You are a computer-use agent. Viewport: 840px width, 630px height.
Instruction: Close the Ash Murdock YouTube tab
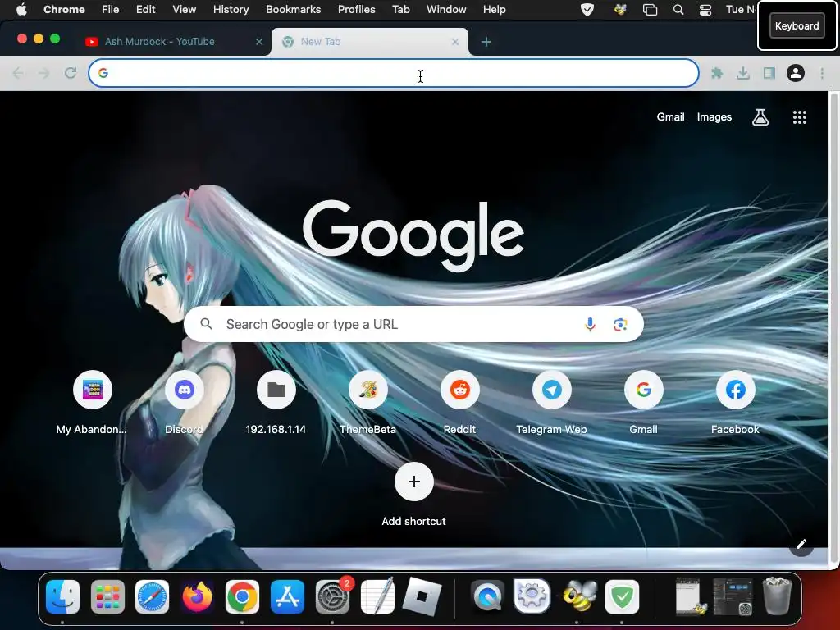[259, 42]
